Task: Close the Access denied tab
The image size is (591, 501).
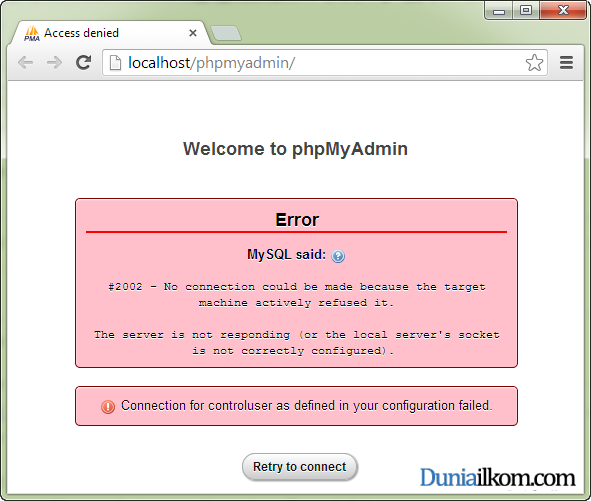Action: tap(193, 33)
